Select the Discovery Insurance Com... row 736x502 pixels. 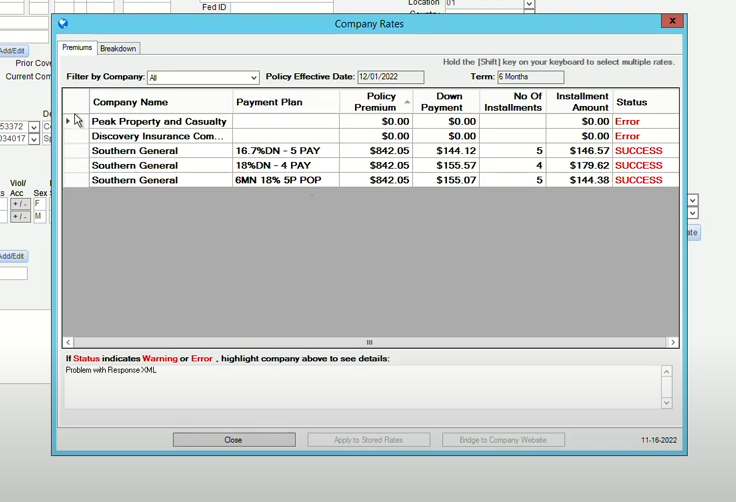371,136
